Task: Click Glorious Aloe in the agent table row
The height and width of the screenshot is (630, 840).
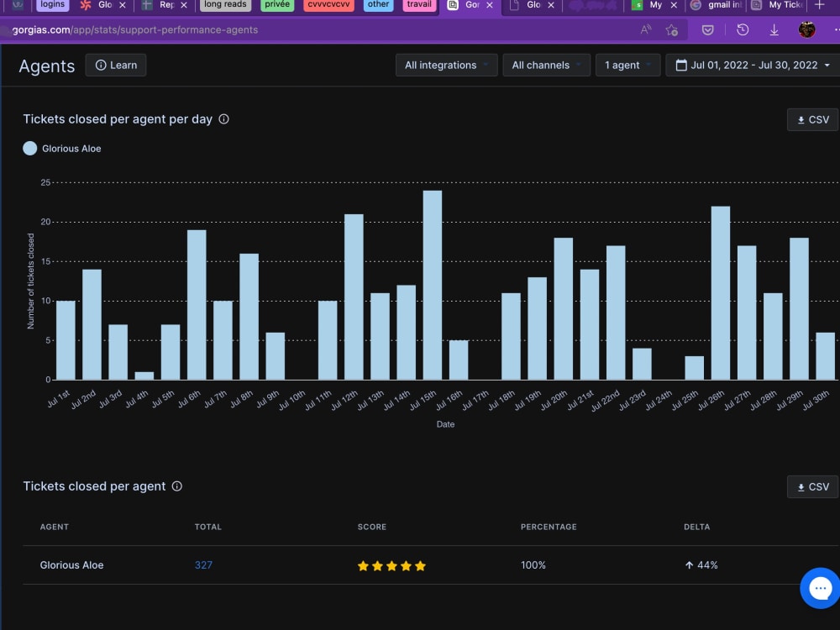Action: click(x=71, y=564)
